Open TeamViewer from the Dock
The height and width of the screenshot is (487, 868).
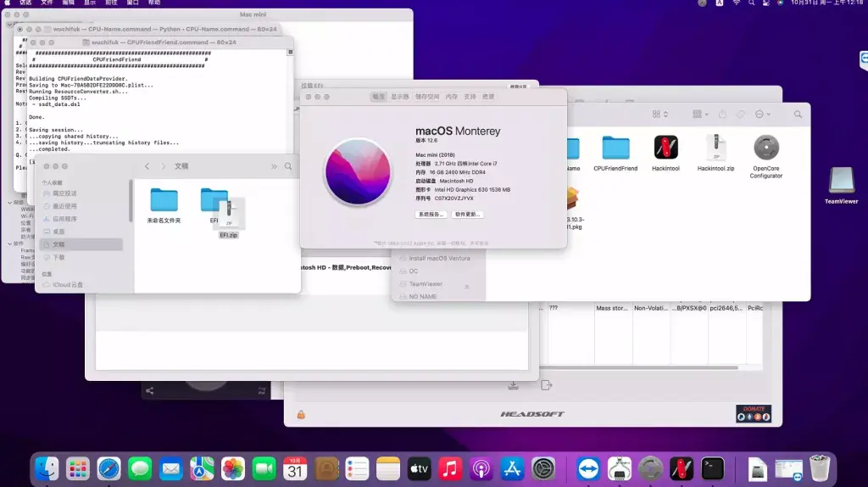click(x=588, y=469)
